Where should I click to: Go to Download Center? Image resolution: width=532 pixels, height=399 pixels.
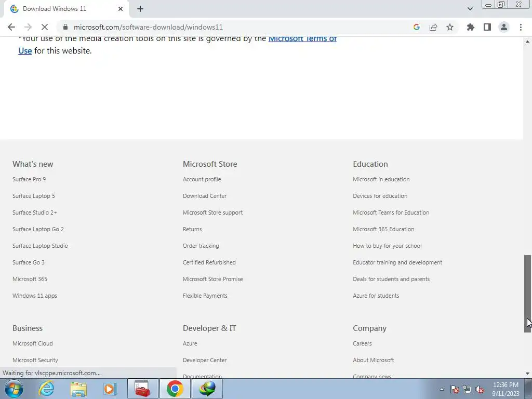coord(205,196)
